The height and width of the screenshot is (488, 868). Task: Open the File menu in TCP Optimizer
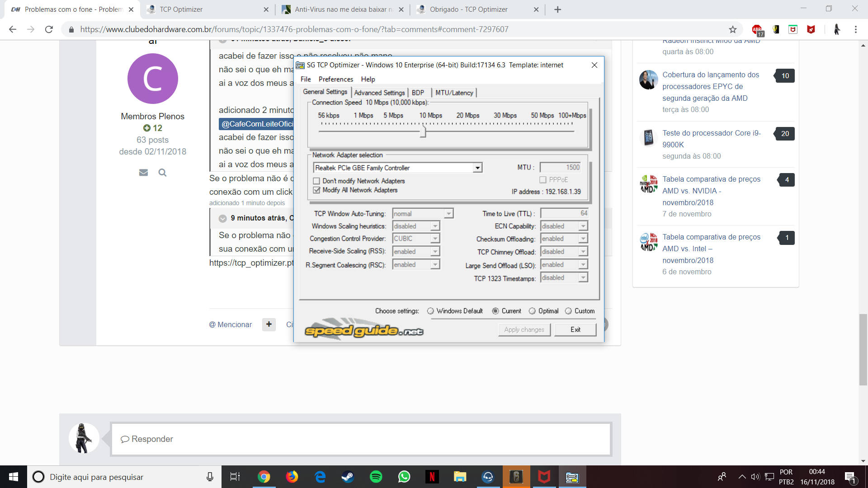(x=306, y=79)
